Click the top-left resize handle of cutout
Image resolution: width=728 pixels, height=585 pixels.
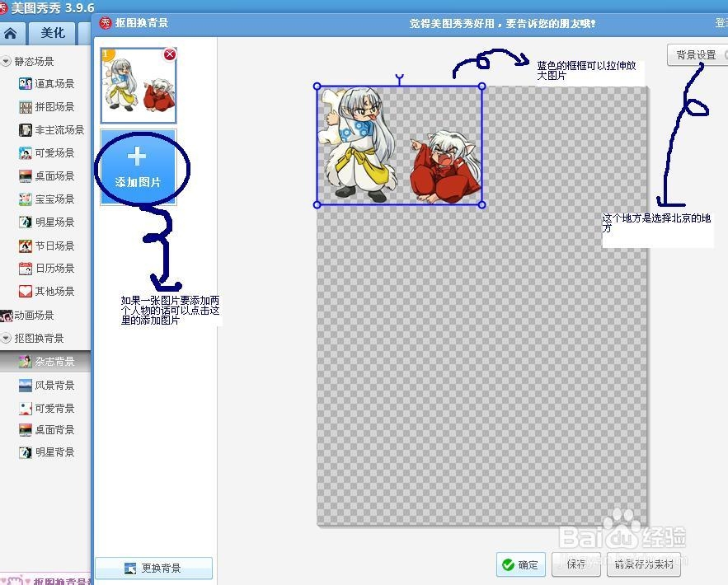317,87
